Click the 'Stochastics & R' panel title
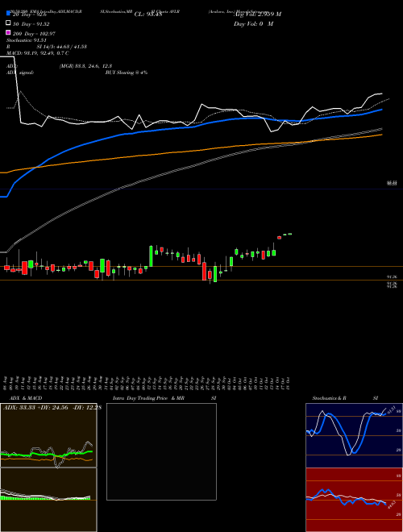The height and width of the screenshot is (532, 403). (x=329, y=398)
